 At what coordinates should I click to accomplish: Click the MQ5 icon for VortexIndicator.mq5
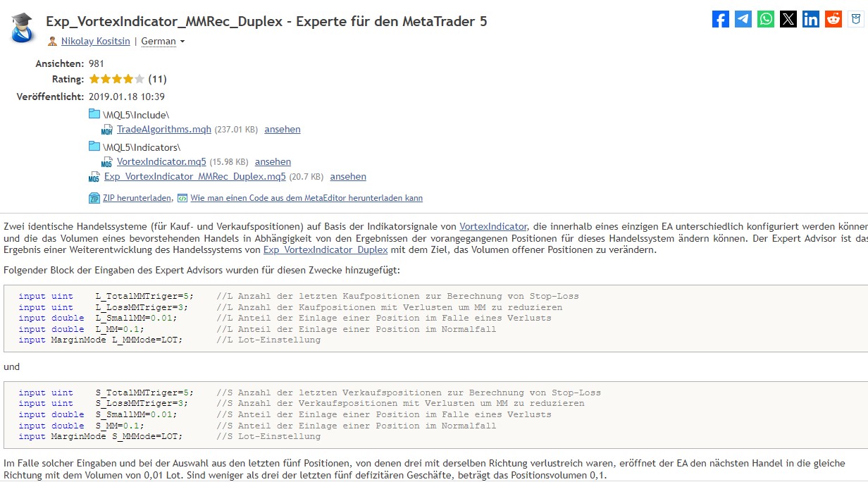pyautogui.click(x=107, y=162)
